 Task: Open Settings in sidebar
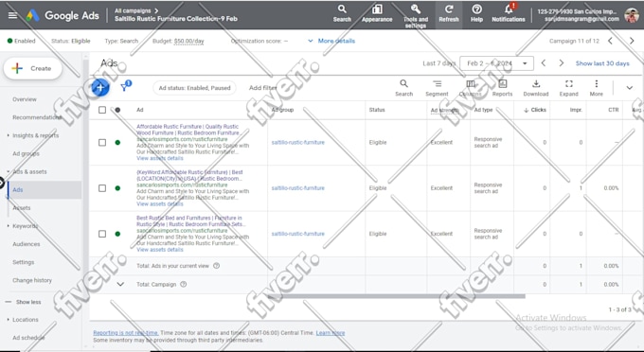[x=24, y=262]
